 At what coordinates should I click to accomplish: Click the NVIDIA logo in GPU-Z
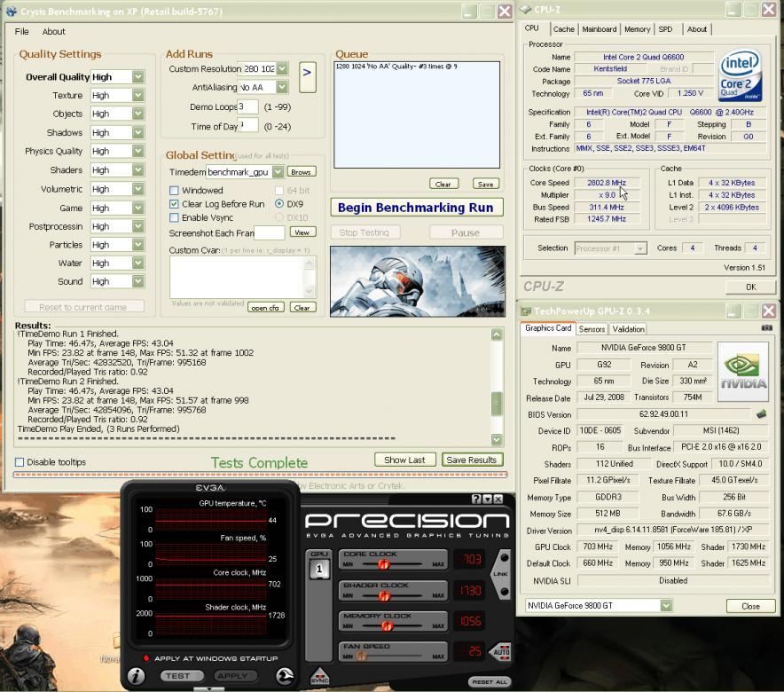click(743, 372)
